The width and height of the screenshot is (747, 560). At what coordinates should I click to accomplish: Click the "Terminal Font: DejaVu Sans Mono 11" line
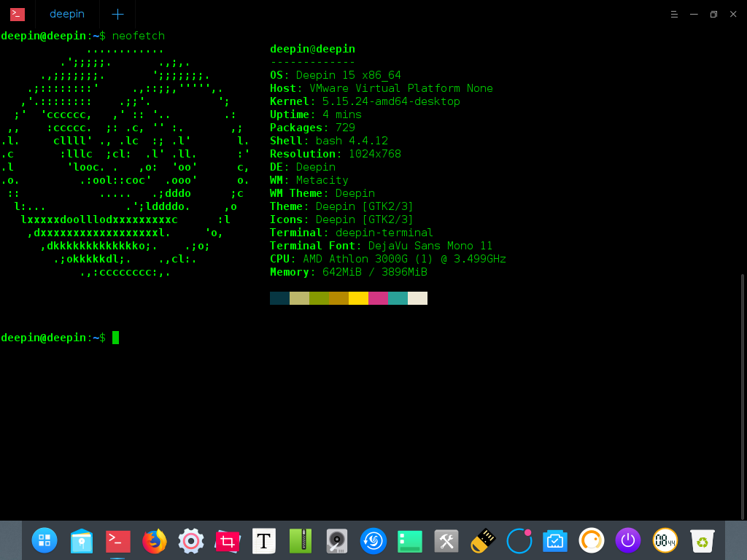click(x=381, y=246)
